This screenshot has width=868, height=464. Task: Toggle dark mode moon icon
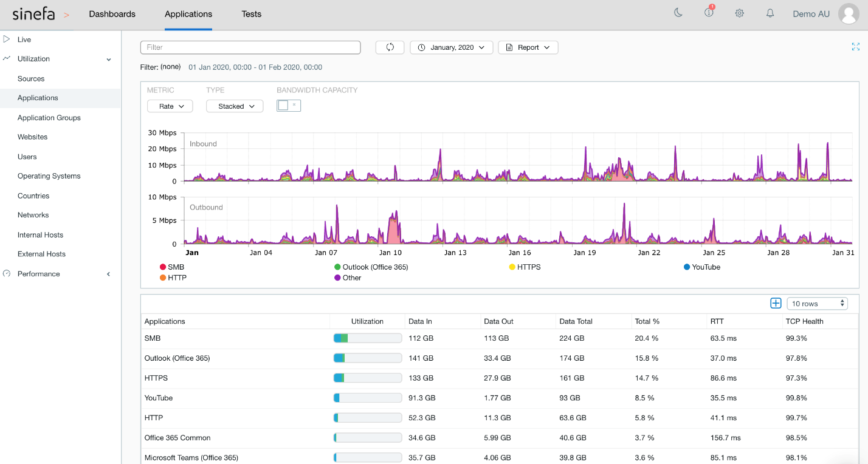point(678,13)
